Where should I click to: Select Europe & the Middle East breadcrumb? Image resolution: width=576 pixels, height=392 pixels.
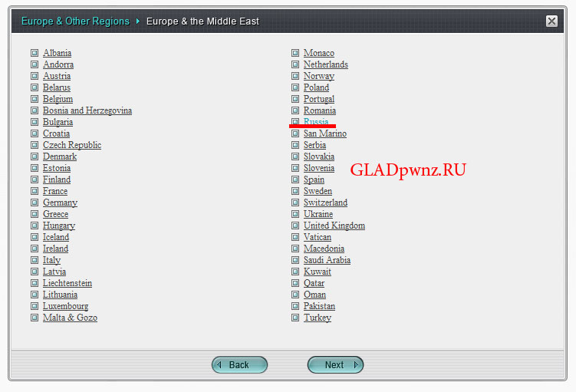point(202,21)
